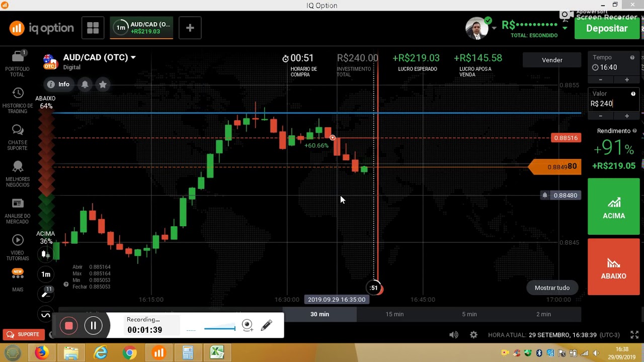This screenshot has height=362, width=644.
Task: Open Video Tutoriais
Action: pos(18,248)
